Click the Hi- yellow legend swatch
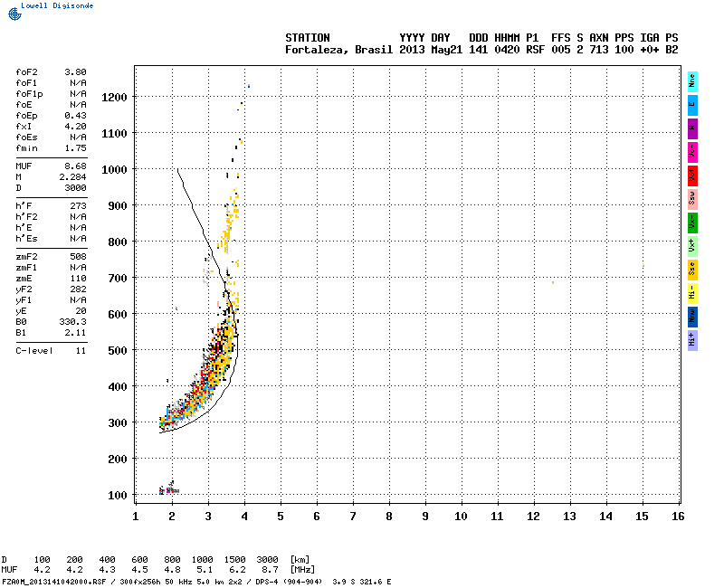Viewport: 724px width, 588px height. (x=692, y=293)
